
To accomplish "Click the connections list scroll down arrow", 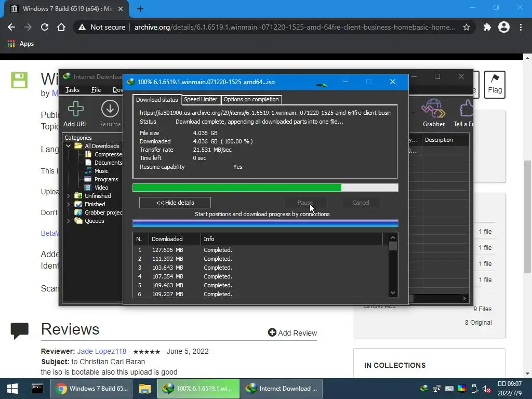I will pos(393,293).
